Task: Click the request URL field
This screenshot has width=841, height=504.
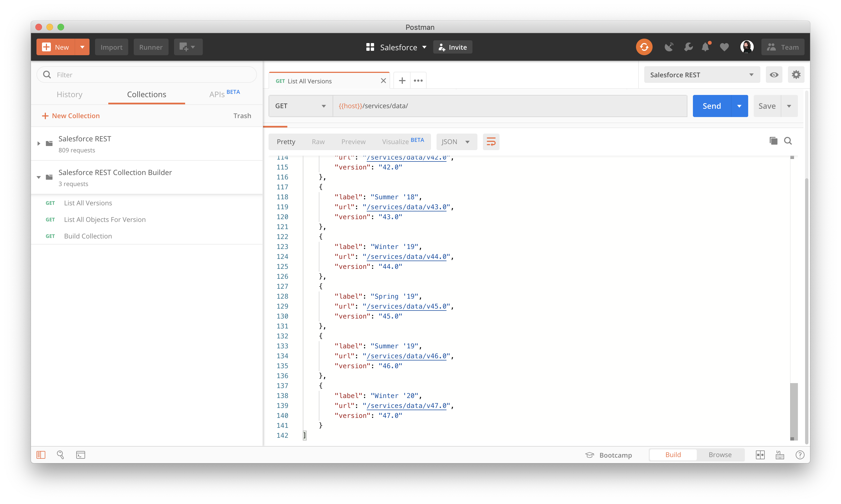Action: [510, 106]
